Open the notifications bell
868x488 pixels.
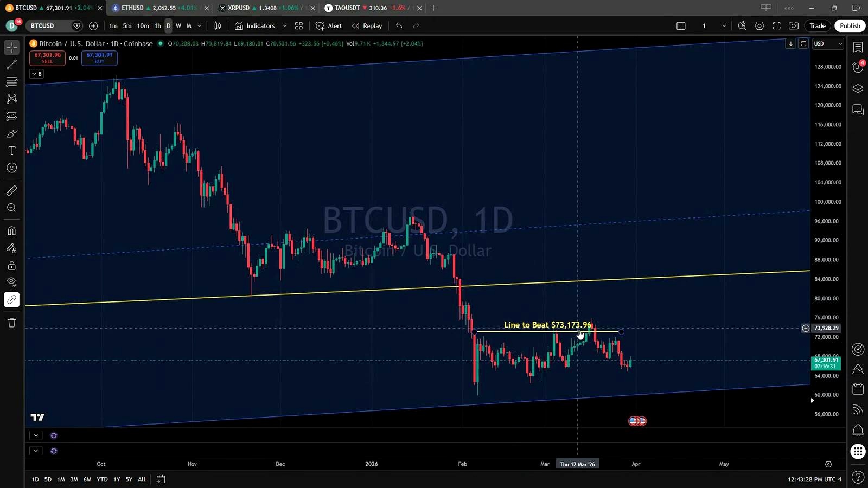pos(858,431)
